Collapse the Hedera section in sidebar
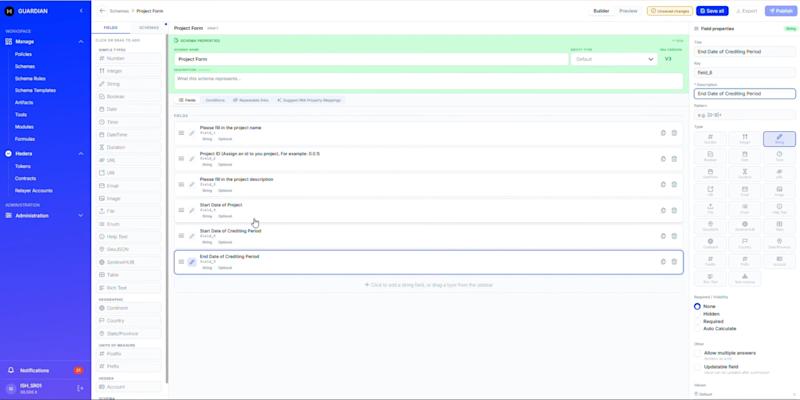The width and height of the screenshot is (800, 400). pos(81,154)
